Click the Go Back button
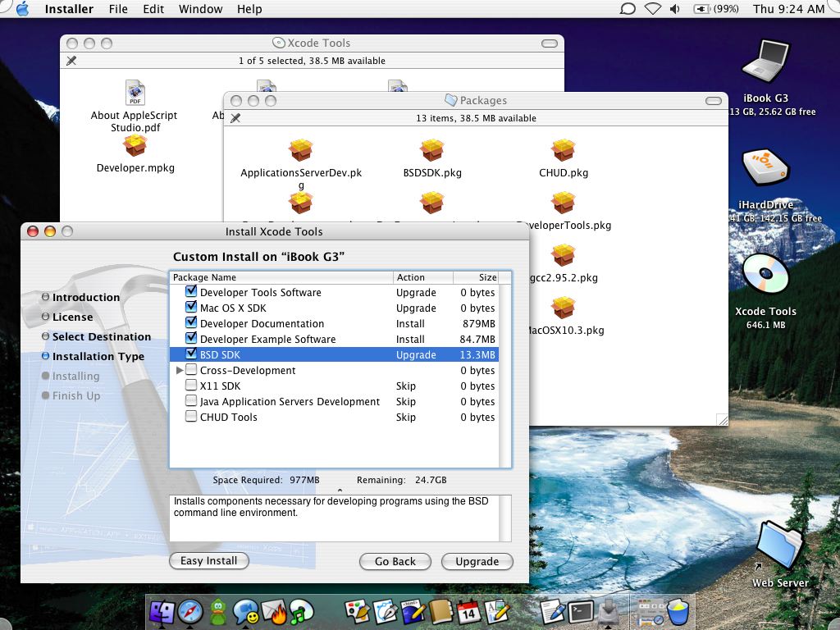Screen dimensions: 840x630 click(x=395, y=562)
